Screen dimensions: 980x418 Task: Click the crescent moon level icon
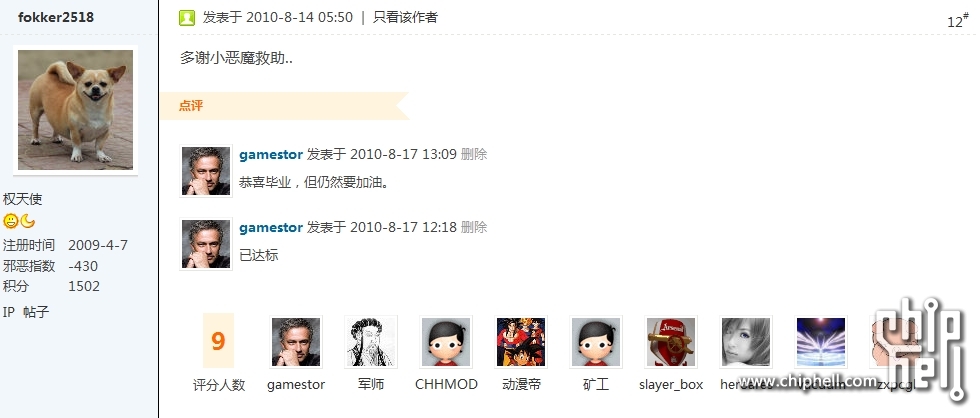pos(28,221)
